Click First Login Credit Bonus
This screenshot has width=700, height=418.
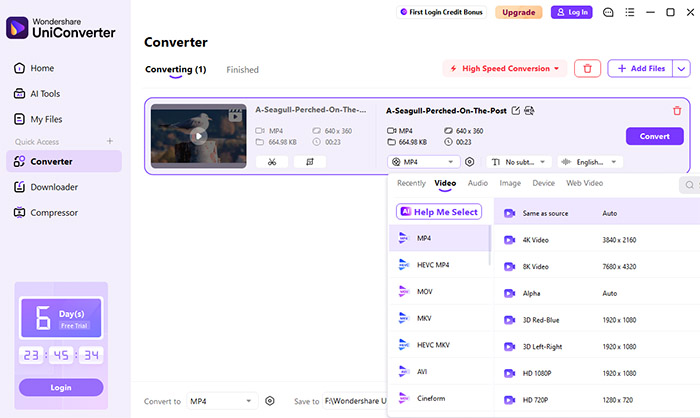pyautogui.click(x=442, y=12)
